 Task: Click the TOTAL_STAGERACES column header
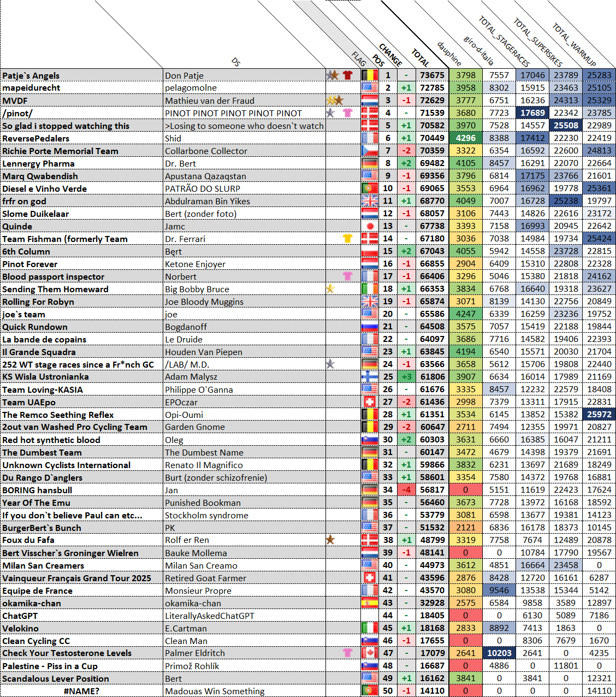(504, 42)
